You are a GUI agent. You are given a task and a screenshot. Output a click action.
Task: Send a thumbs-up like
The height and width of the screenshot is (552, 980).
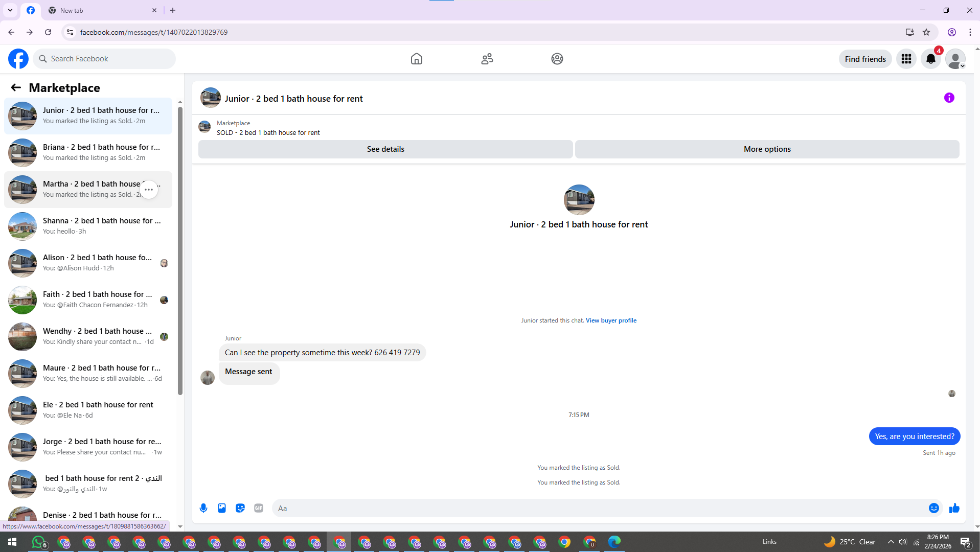coord(954,508)
